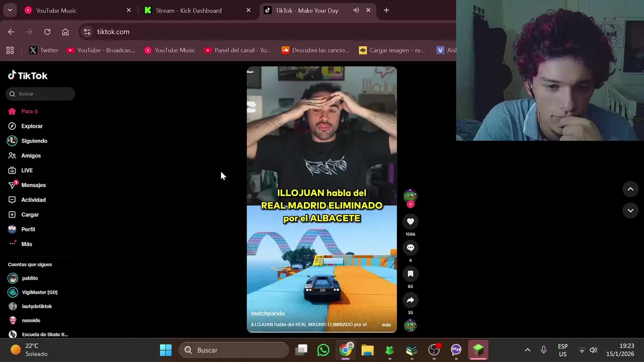Open the sound disc below the share count
Screen dimensions: 644x362
(x=411, y=326)
